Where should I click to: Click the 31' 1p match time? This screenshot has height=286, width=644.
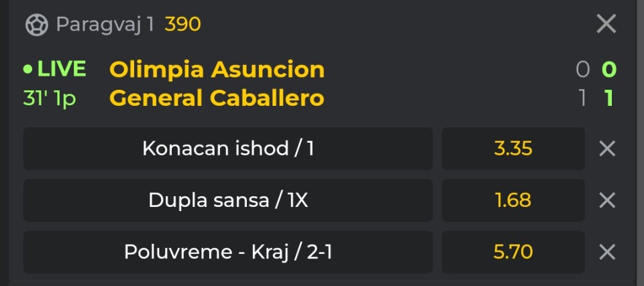(x=50, y=98)
